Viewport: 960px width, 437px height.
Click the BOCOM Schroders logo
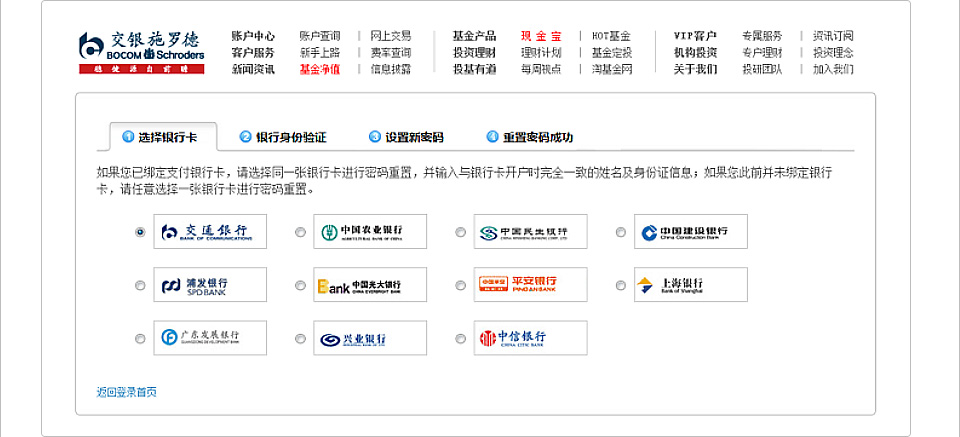pyautogui.click(x=141, y=52)
